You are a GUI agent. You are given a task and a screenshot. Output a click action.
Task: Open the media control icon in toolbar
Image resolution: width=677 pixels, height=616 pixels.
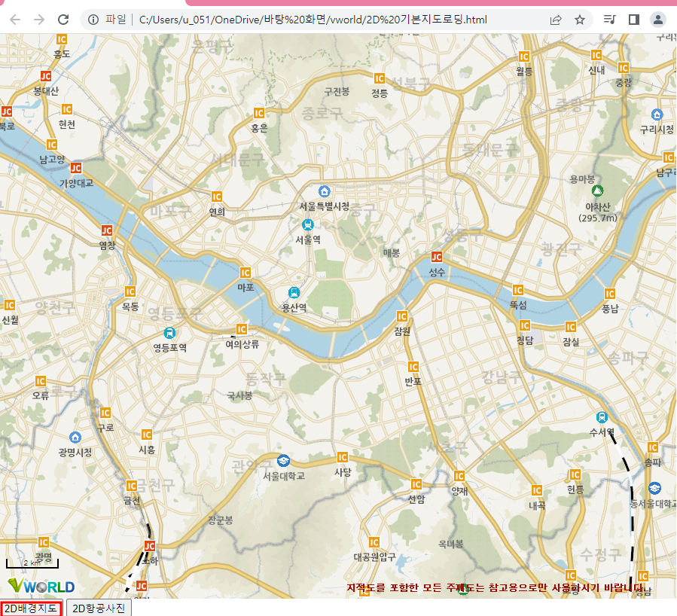(609, 20)
